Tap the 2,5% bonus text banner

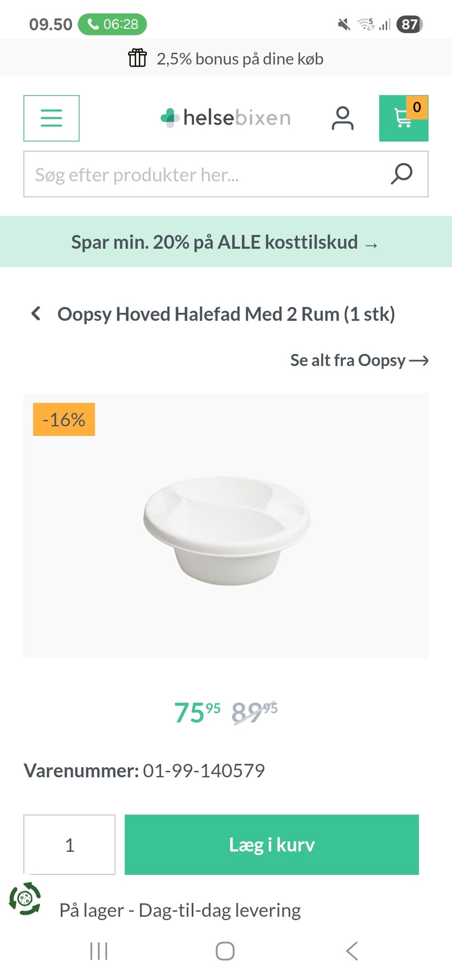click(x=240, y=59)
